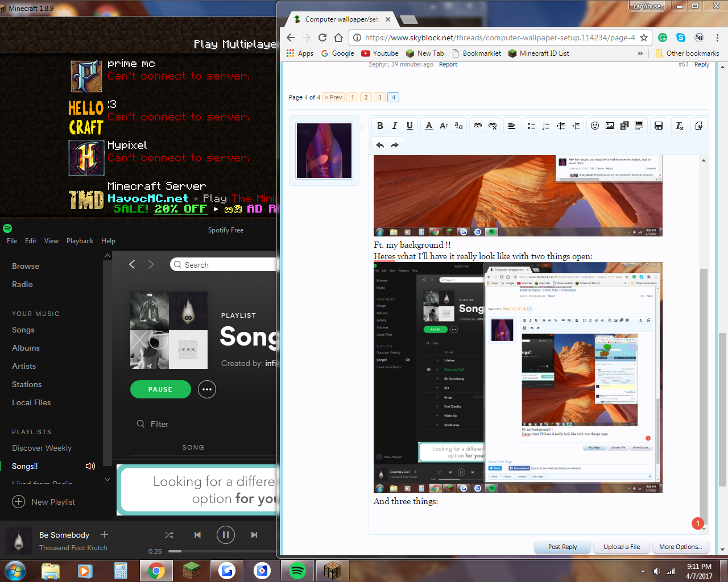This screenshot has height=582, width=728.
Task: Open the font family dropdown
Action: point(458,126)
